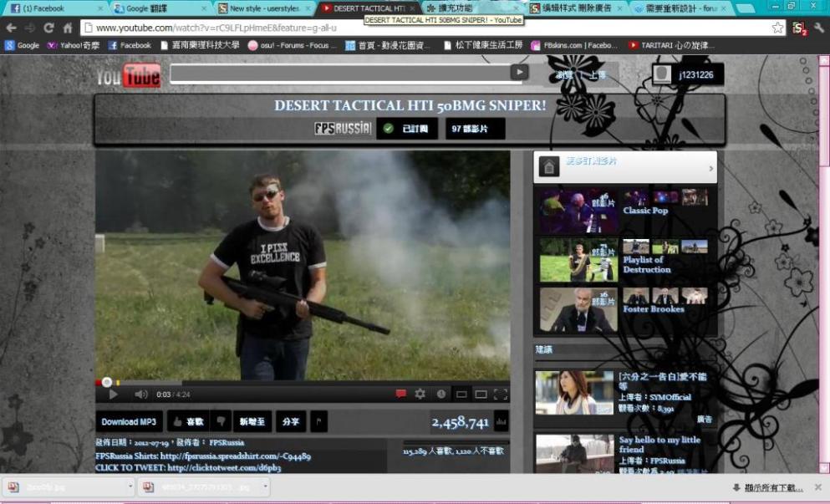Dislike the video with thumbs-down icon

click(x=221, y=422)
